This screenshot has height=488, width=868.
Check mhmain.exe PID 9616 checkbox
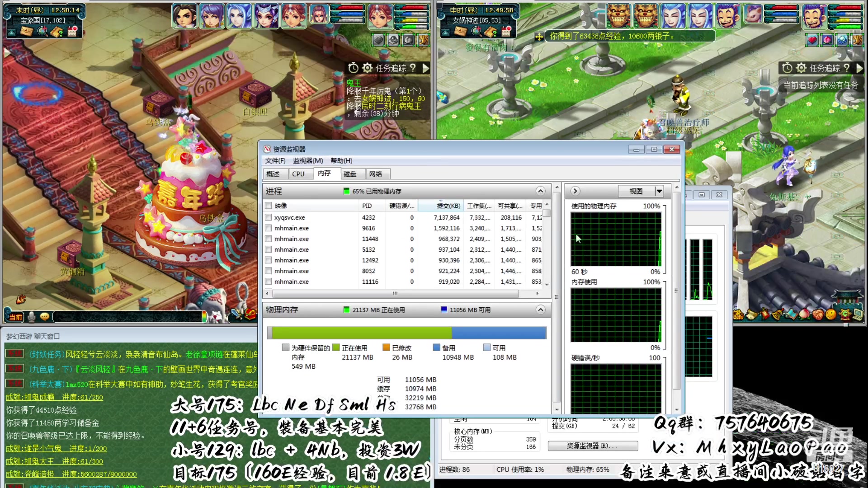click(269, 228)
